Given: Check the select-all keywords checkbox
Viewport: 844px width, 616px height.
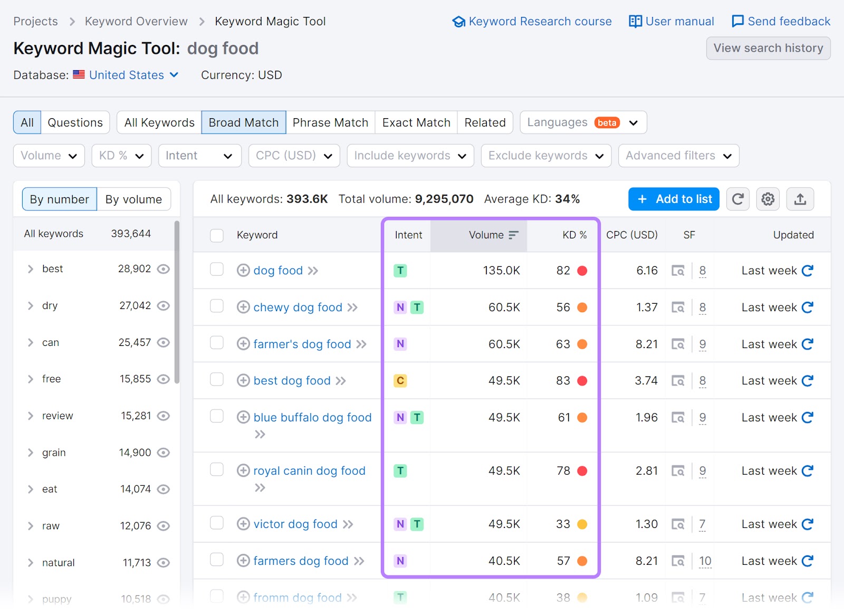Looking at the screenshot, I should (x=216, y=236).
